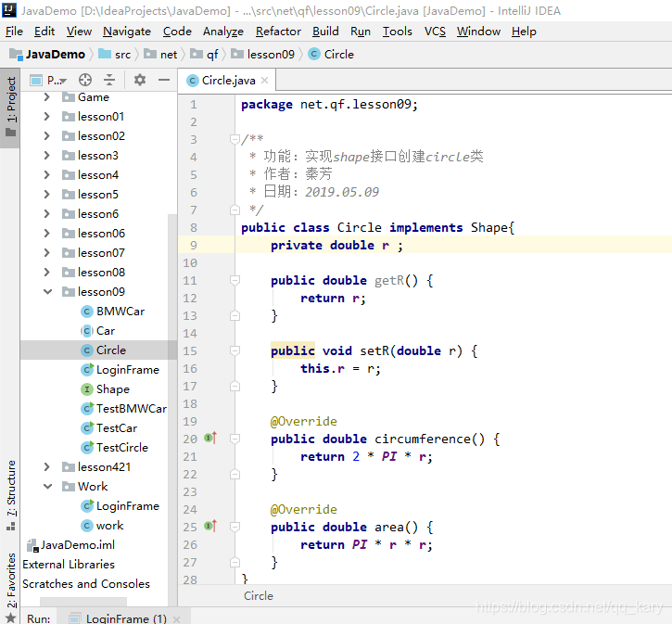The height and width of the screenshot is (624, 672).
Task: Open LoginFrame under Work folder
Action: pos(120,506)
